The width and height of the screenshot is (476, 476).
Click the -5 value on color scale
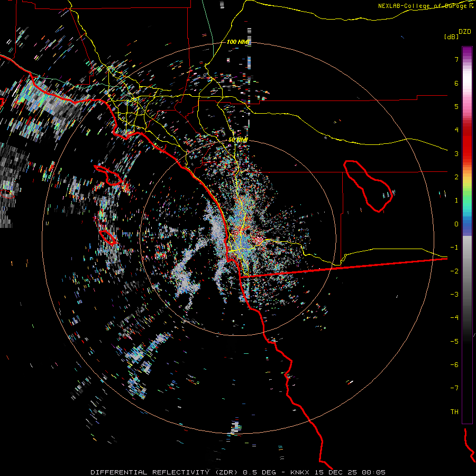click(454, 342)
